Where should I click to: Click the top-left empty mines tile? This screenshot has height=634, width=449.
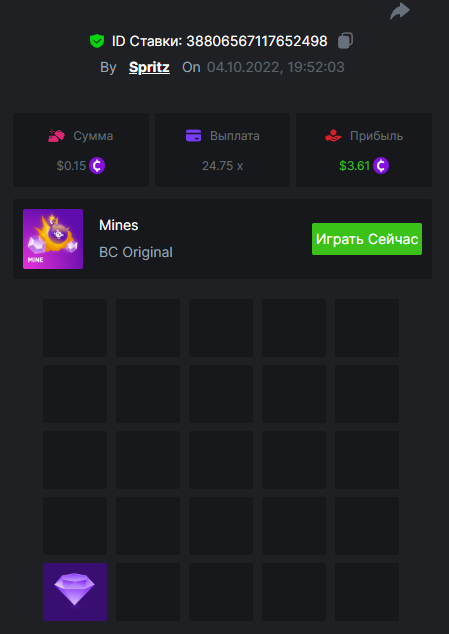[x=75, y=328]
